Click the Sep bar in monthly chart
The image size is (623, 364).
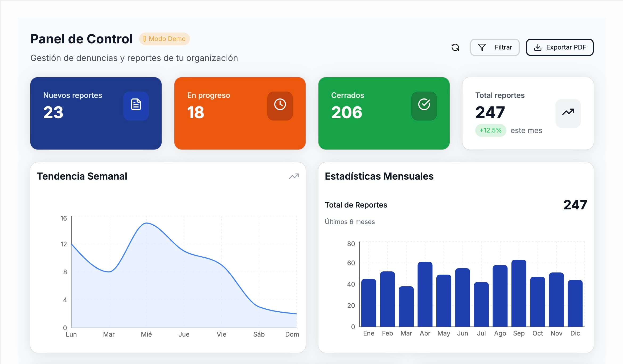pos(519,293)
